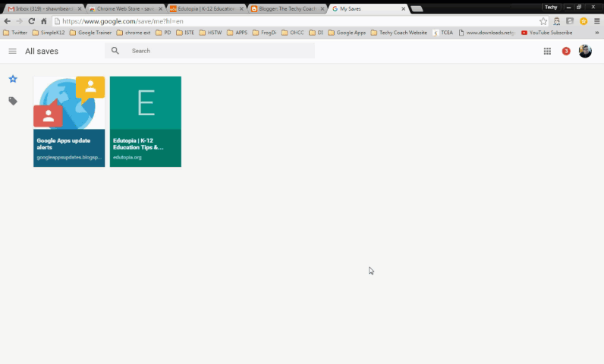The height and width of the screenshot is (364, 604).
Task: Click the yellow star Save extension icon
Action: pyautogui.click(x=584, y=21)
